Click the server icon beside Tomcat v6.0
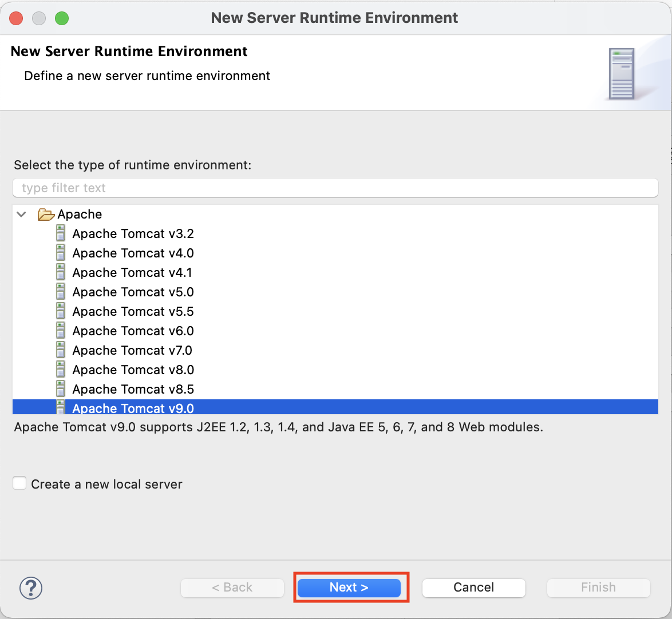 (61, 331)
